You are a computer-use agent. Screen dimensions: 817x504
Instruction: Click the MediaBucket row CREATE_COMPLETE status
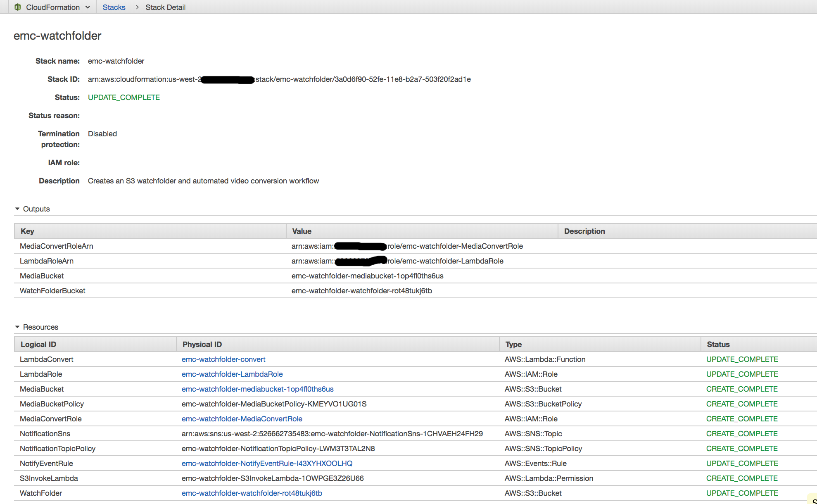742,389
